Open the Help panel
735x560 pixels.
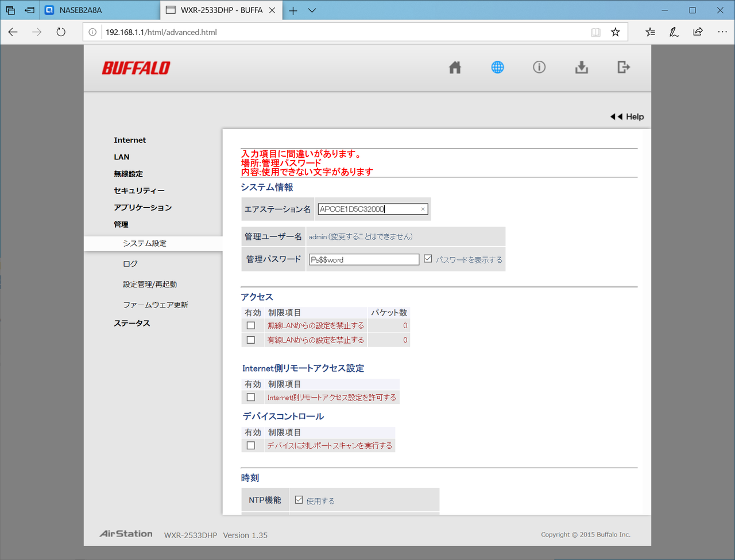click(627, 116)
